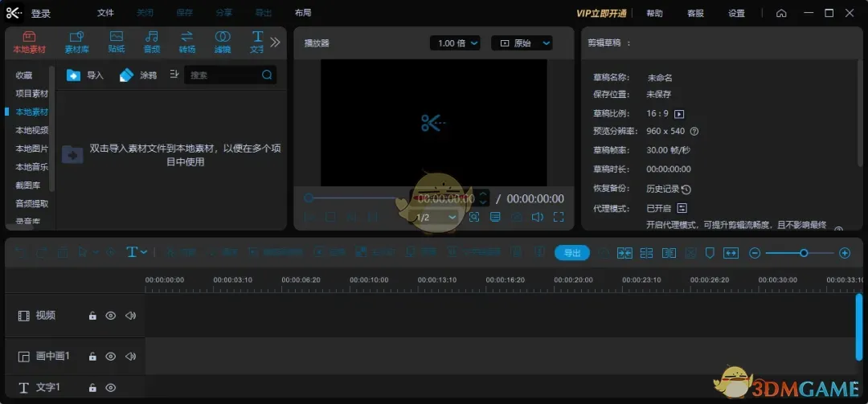Click the 登录 login text
The width and height of the screenshot is (868, 404).
(x=40, y=14)
